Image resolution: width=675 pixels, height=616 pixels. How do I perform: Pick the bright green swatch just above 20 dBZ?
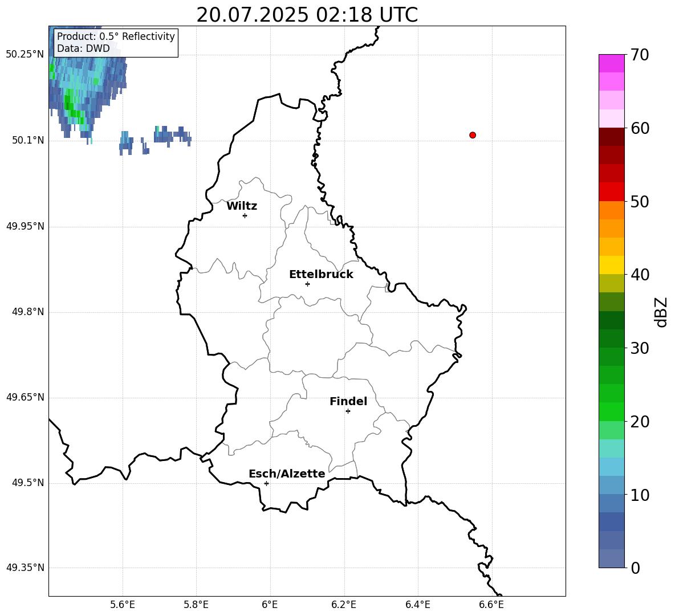tap(611, 411)
